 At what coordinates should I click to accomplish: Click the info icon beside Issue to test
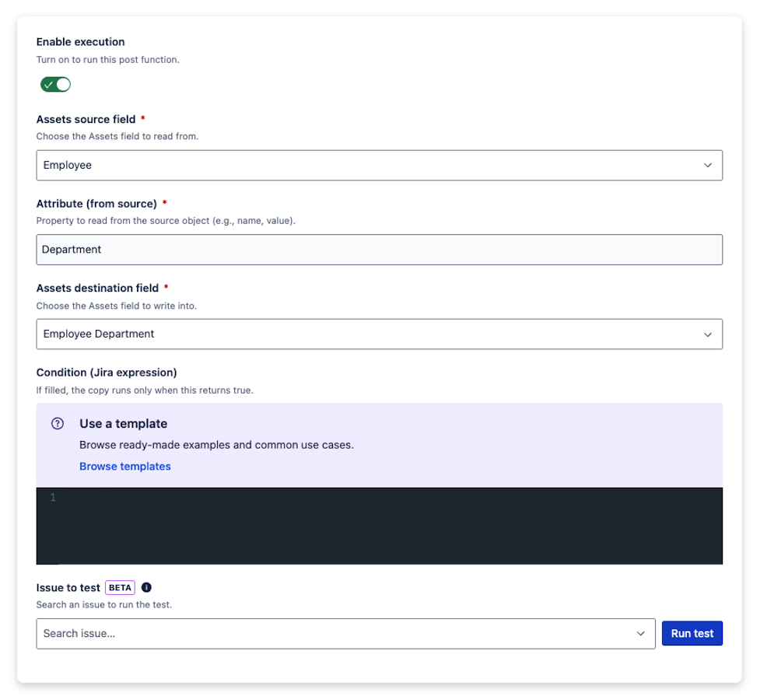pos(146,587)
